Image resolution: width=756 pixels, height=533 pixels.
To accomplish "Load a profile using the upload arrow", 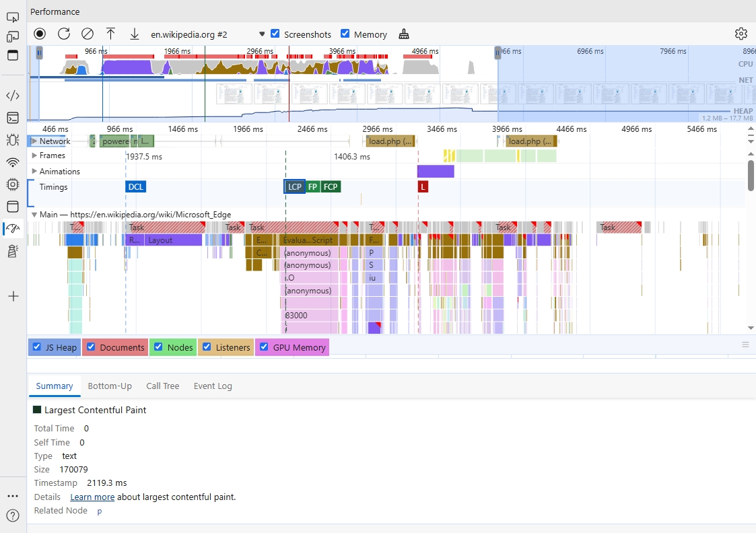I will coord(110,34).
